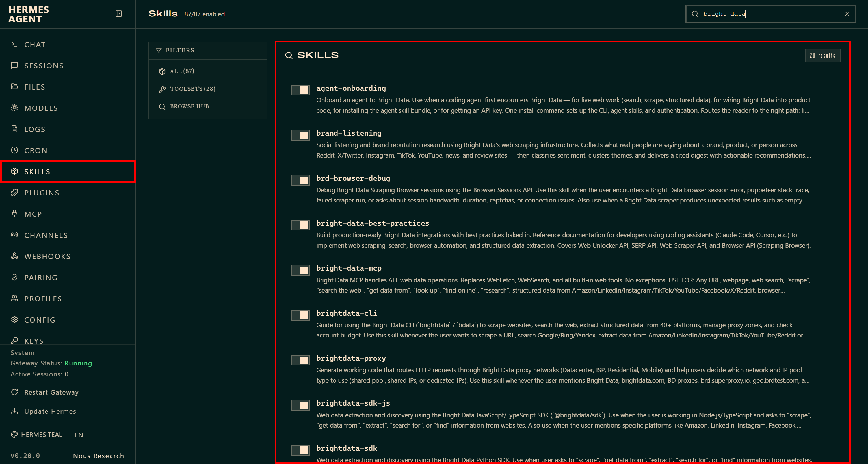868x464 pixels.
Task: Click the Plugins puzzle icon
Action: coord(14,193)
